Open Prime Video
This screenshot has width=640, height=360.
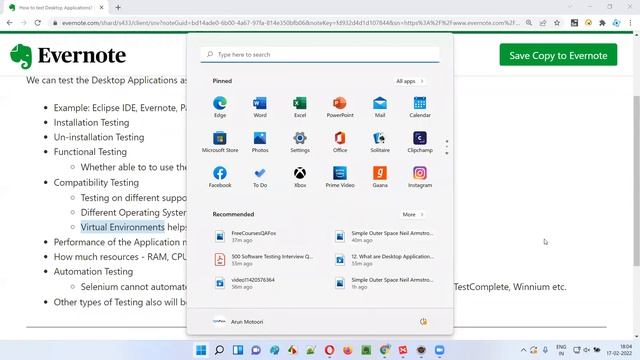coord(340,177)
